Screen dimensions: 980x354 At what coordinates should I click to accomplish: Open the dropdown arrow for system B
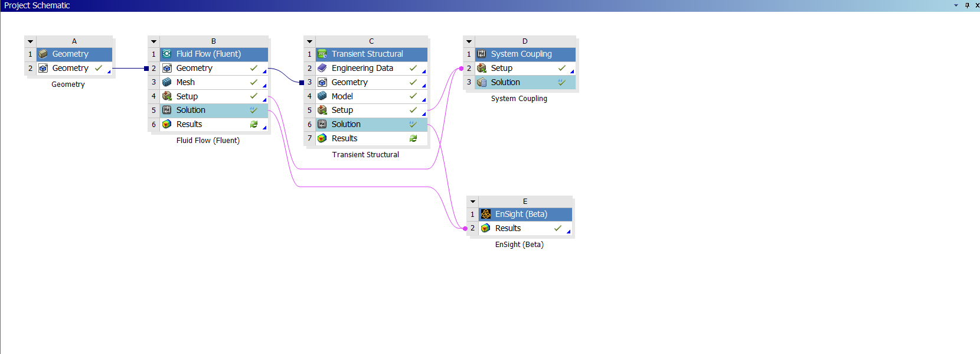pyautogui.click(x=154, y=41)
